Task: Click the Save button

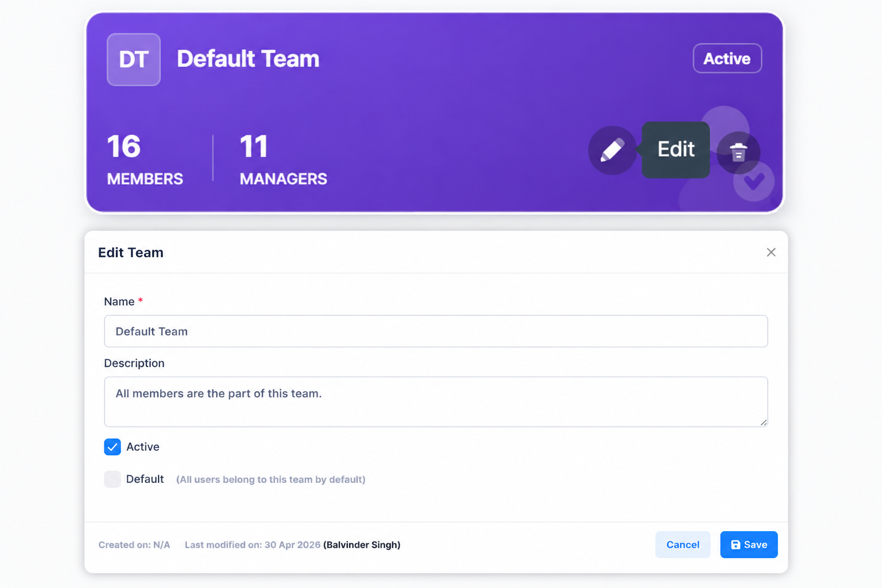Action: (x=749, y=544)
